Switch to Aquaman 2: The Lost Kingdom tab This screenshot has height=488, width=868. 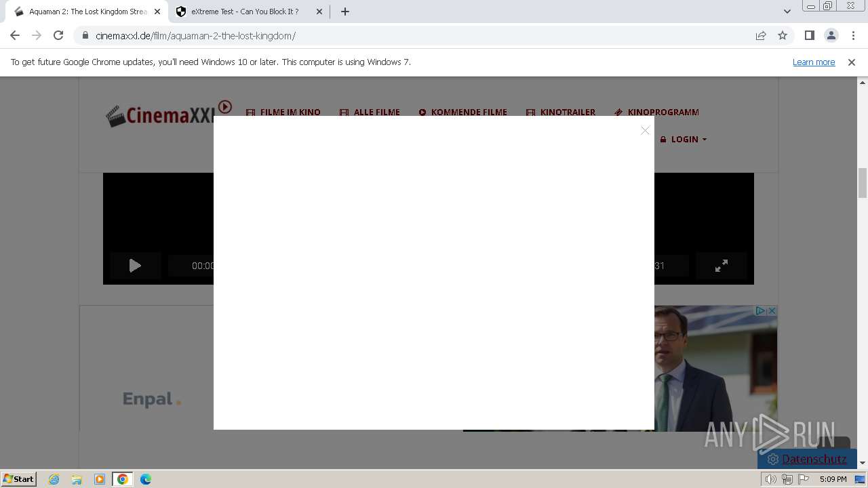coord(86,12)
